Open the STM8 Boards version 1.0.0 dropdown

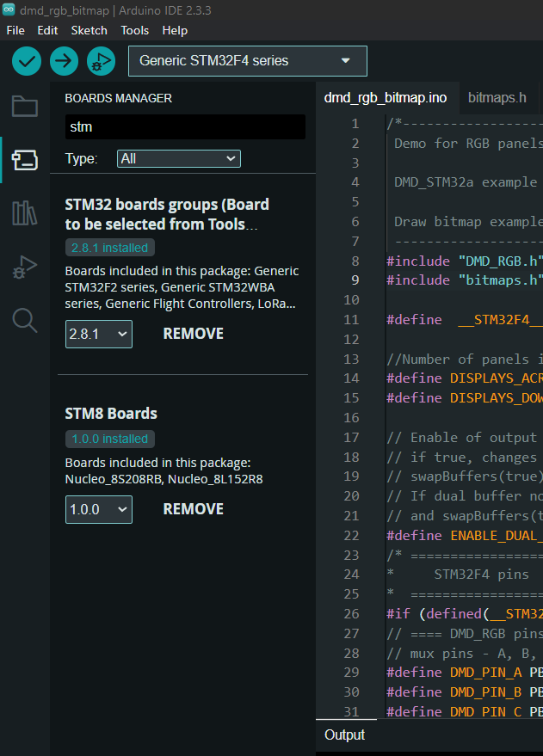coord(98,509)
